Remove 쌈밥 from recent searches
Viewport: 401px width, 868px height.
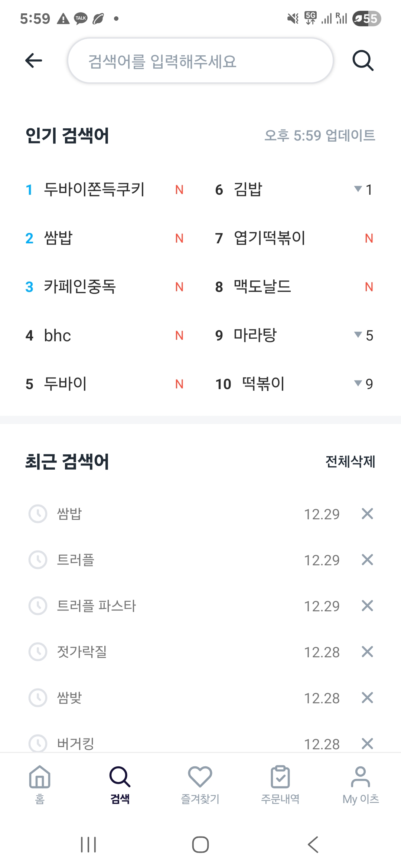click(367, 514)
